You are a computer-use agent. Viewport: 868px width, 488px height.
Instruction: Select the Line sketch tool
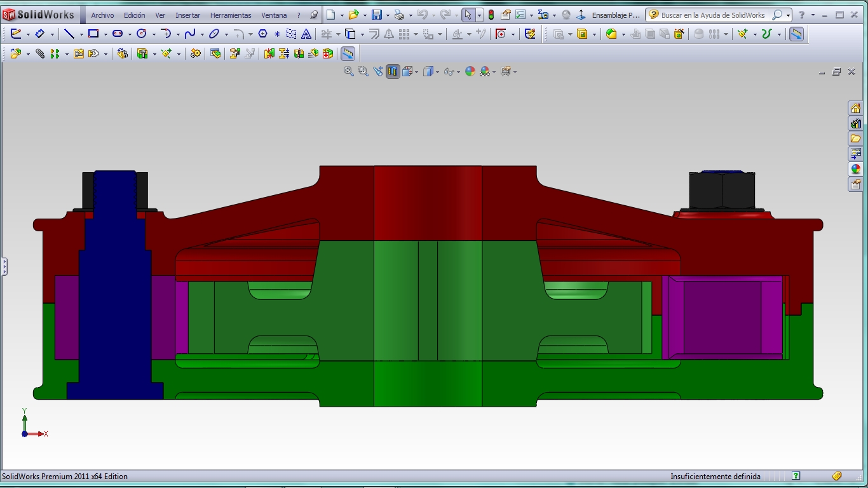69,34
